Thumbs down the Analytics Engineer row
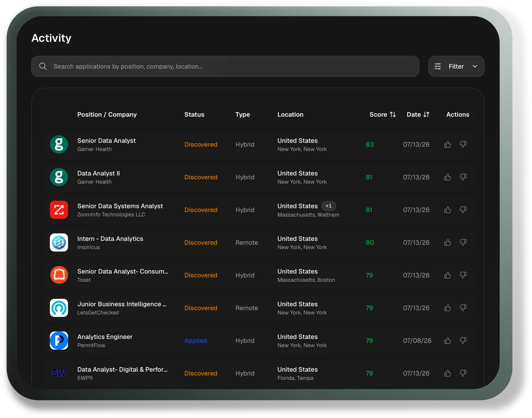 [x=463, y=341]
